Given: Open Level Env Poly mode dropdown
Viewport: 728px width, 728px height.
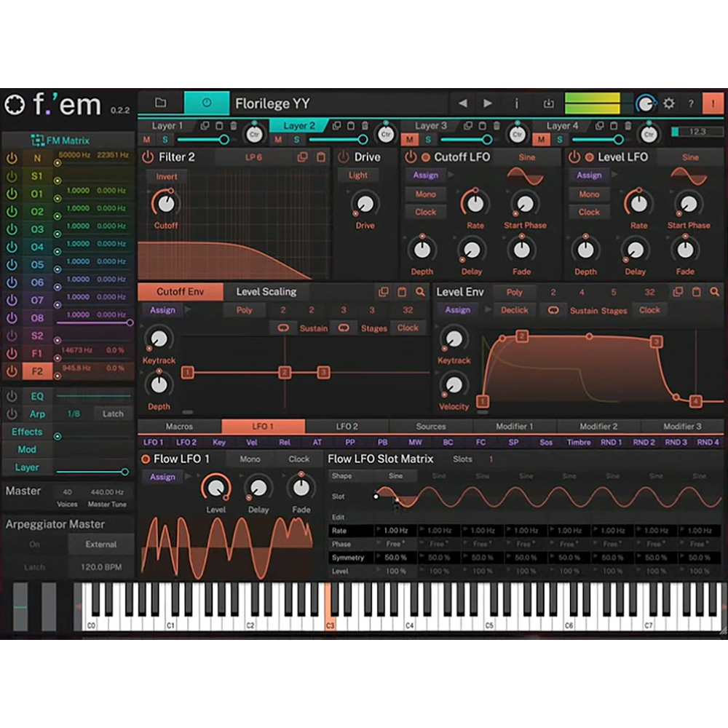Looking at the screenshot, I should [515, 292].
